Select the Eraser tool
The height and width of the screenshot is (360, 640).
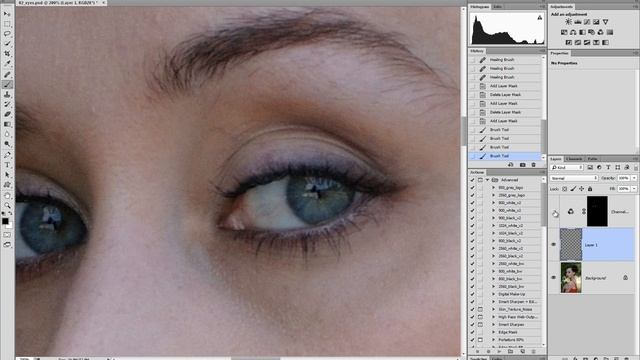(7, 114)
